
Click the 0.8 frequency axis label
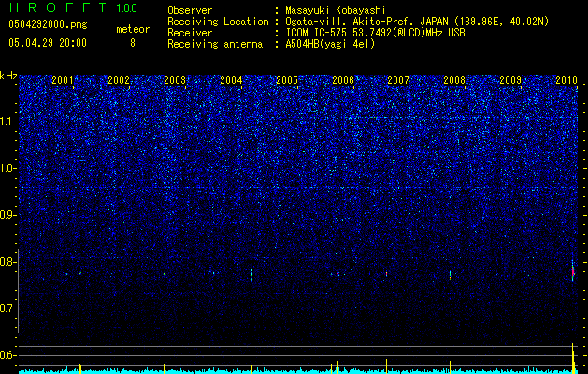pos(8,262)
